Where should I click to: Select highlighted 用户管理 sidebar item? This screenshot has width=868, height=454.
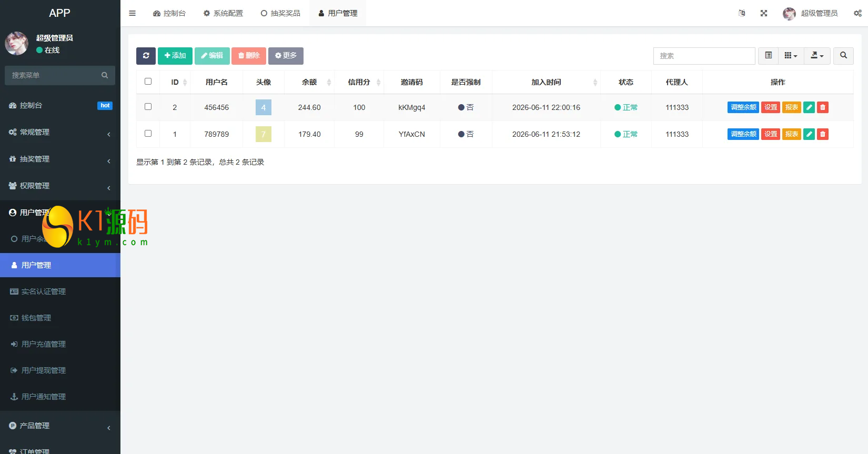(60, 265)
